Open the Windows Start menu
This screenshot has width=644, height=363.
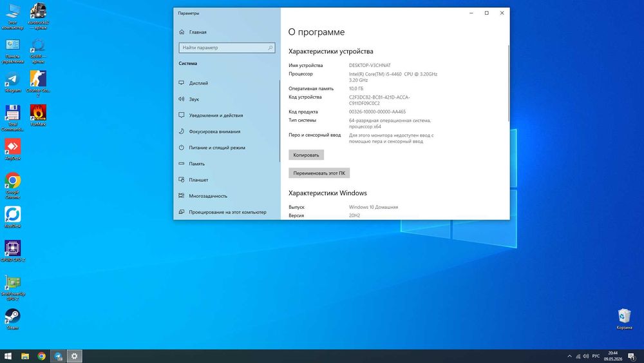[x=8, y=356]
